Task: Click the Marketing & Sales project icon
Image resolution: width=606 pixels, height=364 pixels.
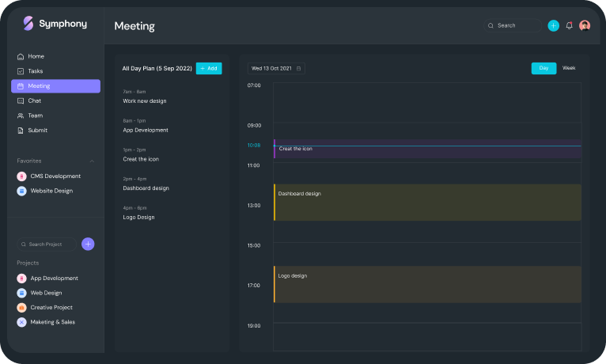Action: point(21,322)
